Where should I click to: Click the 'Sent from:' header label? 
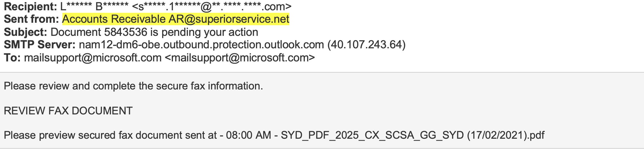point(31,19)
